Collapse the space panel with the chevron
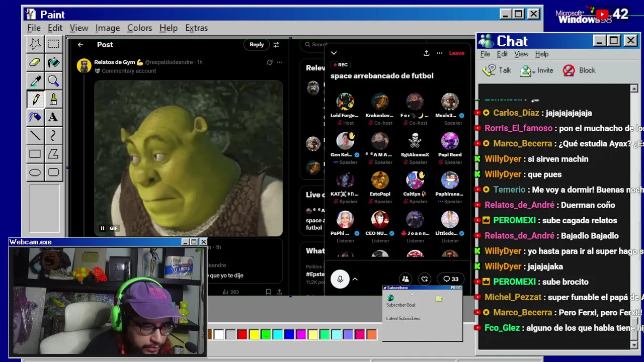Screen dimensions: 644x362 (334, 53)
